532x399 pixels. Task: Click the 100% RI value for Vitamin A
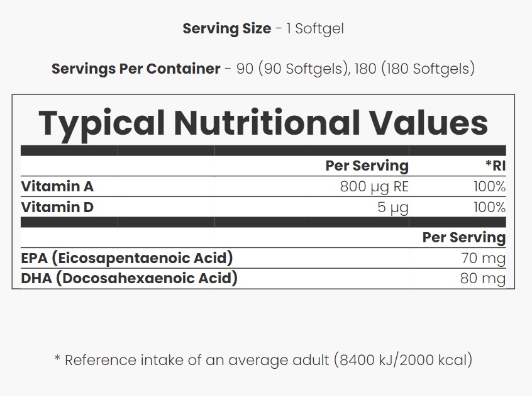[x=489, y=186]
